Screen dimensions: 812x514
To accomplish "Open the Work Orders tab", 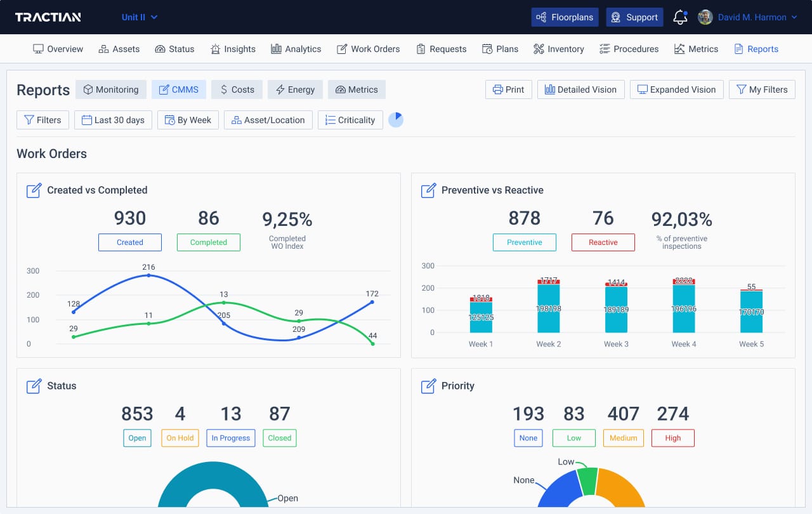I will tap(368, 48).
